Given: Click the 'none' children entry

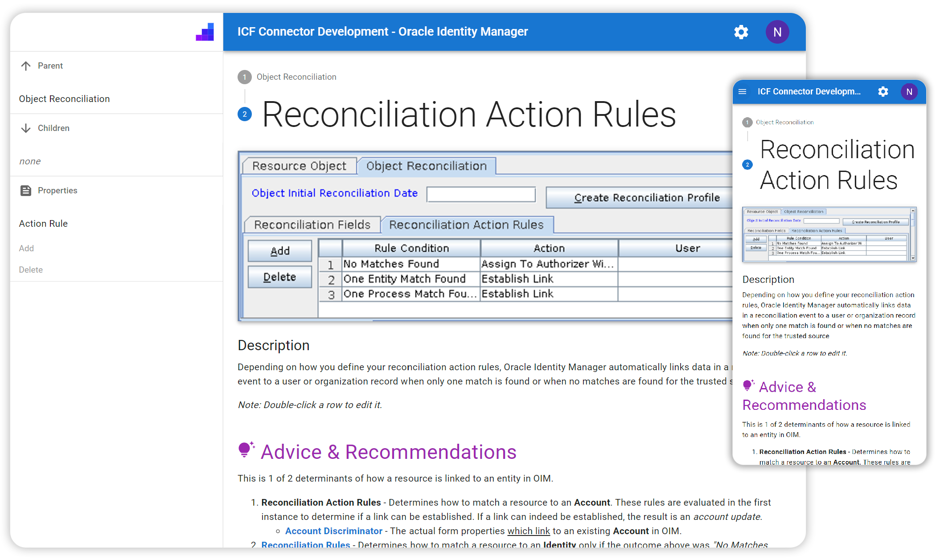Looking at the screenshot, I should 30,161.
